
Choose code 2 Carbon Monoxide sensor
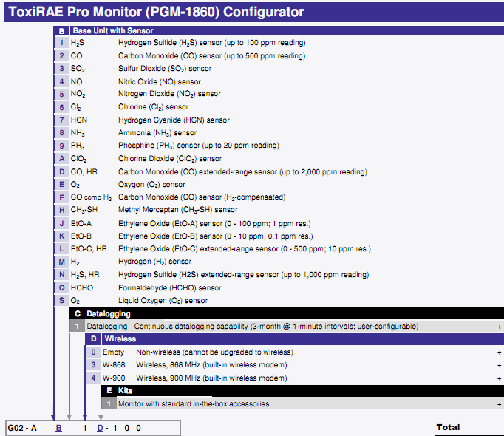[x=62, y=55]
